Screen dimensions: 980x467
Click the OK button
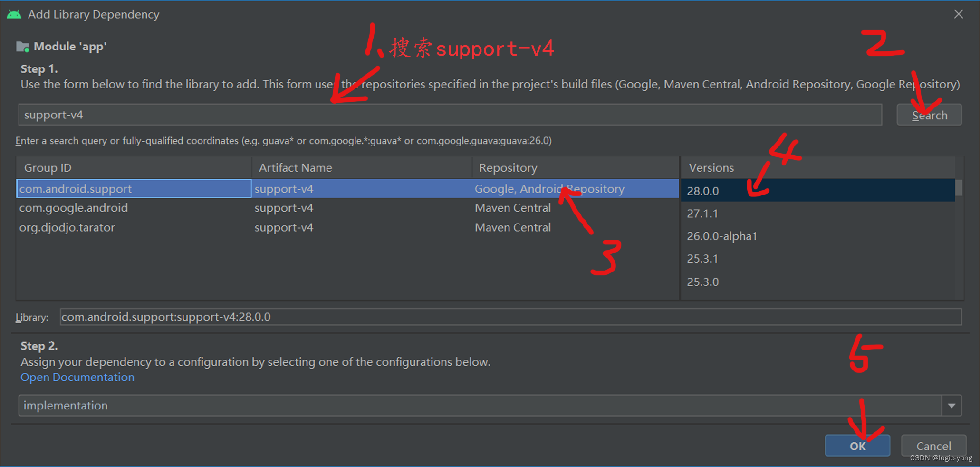857,446
